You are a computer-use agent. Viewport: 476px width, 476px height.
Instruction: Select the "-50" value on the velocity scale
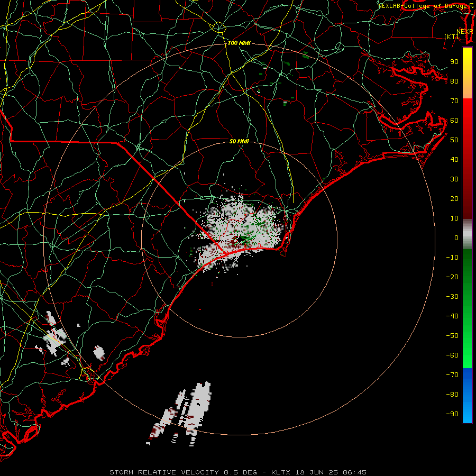[452, 336]
